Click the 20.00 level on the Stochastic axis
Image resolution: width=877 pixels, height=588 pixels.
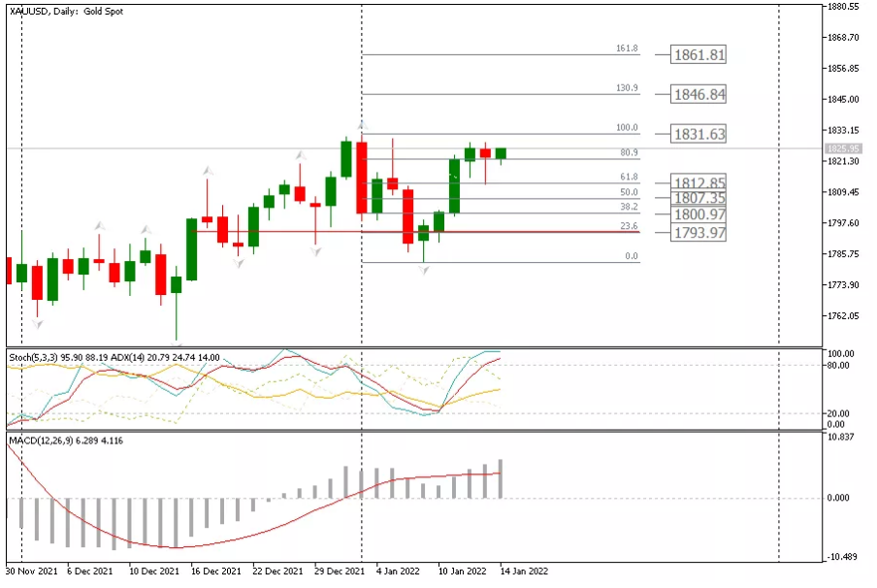point(838,413)
